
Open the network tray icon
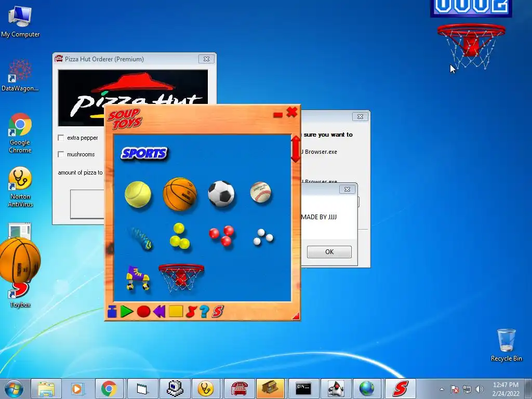point(467,389)
